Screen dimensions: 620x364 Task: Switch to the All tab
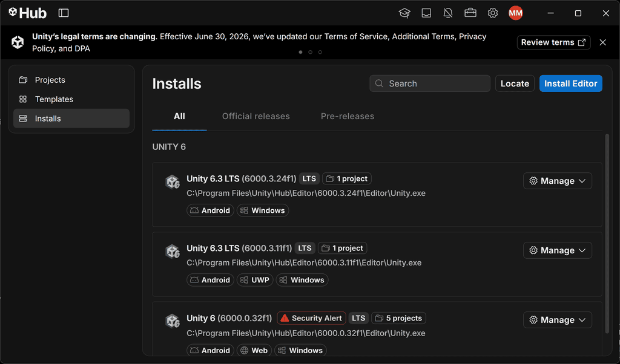coord(179,116)
